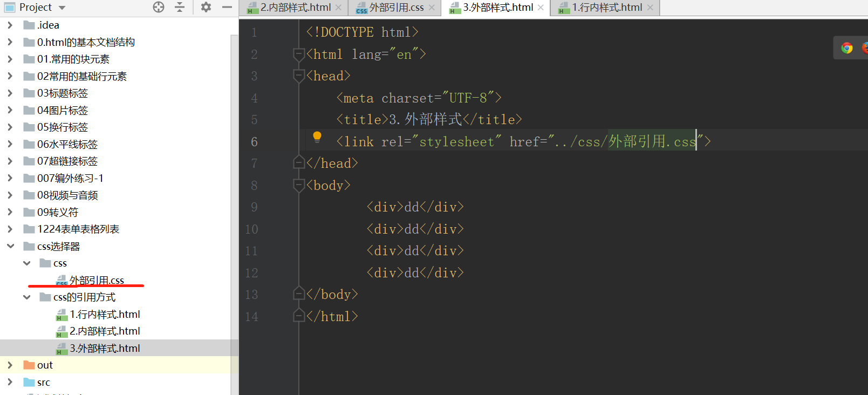Show quick-fix lightbulb on line 6
The image size is (868, 395).
point(317,137)
